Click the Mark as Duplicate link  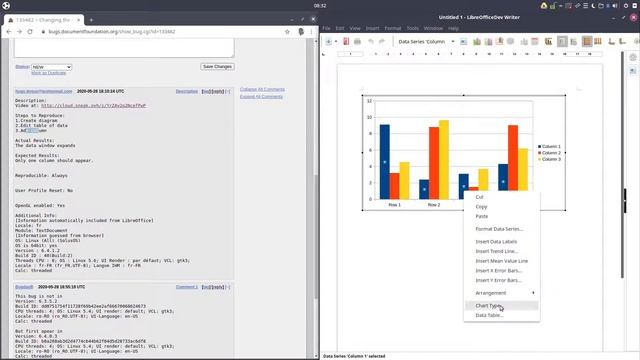coord(49,73)
